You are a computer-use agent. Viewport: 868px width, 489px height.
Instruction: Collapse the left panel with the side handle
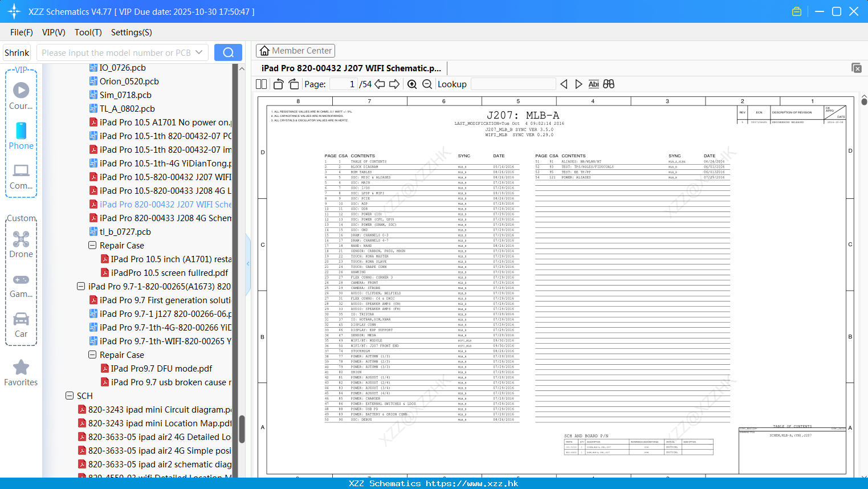pos(248,264)
